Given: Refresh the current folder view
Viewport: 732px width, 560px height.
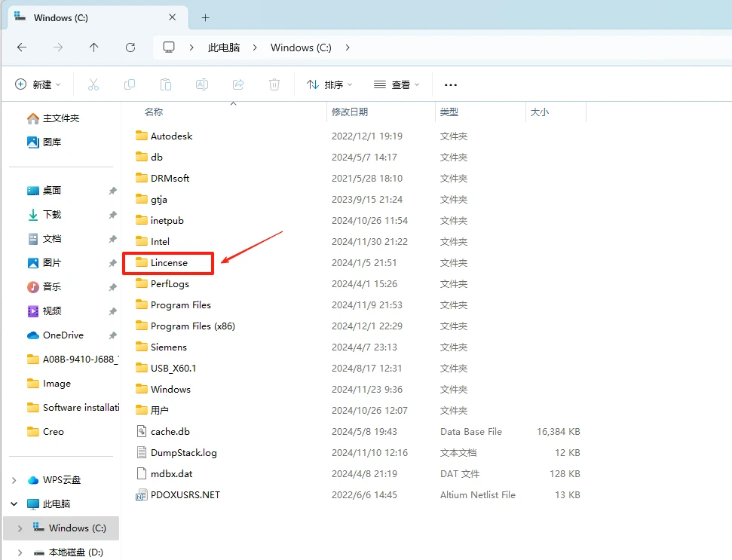Looking at the screenshot, I should pyautogui.click(x=130, y=47).
